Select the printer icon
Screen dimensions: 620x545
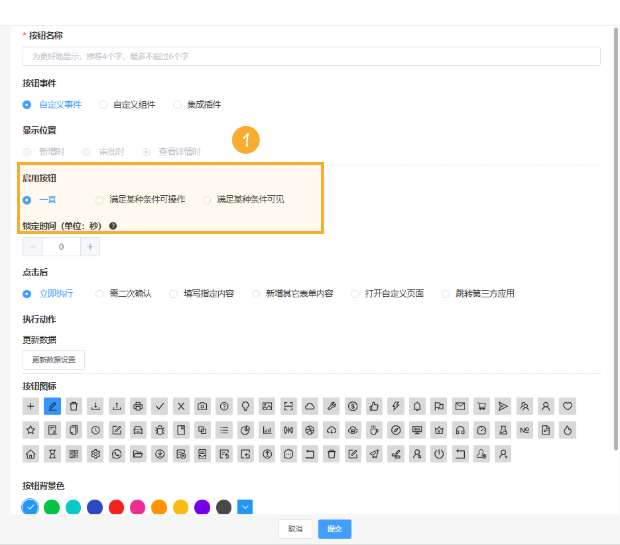click(138, 406)
